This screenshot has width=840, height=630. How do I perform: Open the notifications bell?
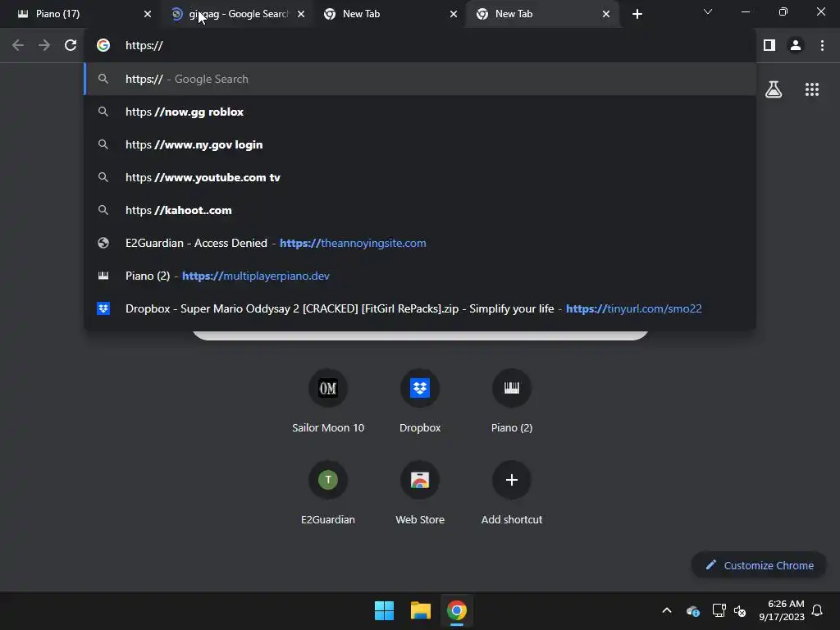pyautogui.click(x=818, y=610)
